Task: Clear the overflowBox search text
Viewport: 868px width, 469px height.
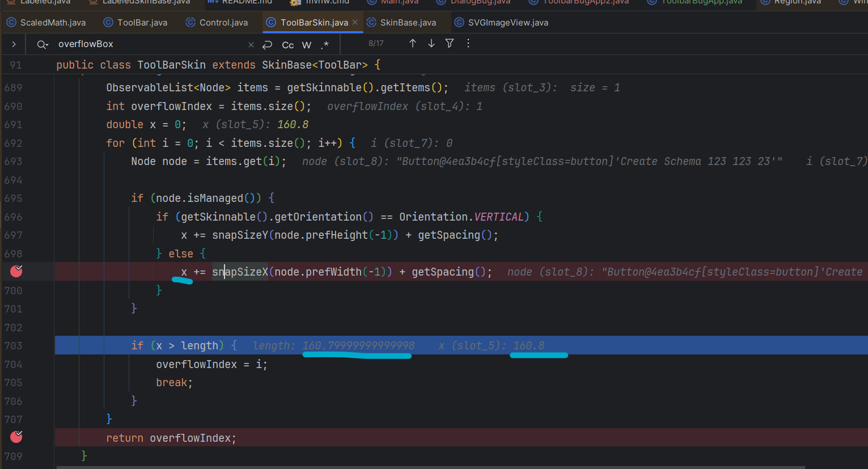Action: coord(251,45)
